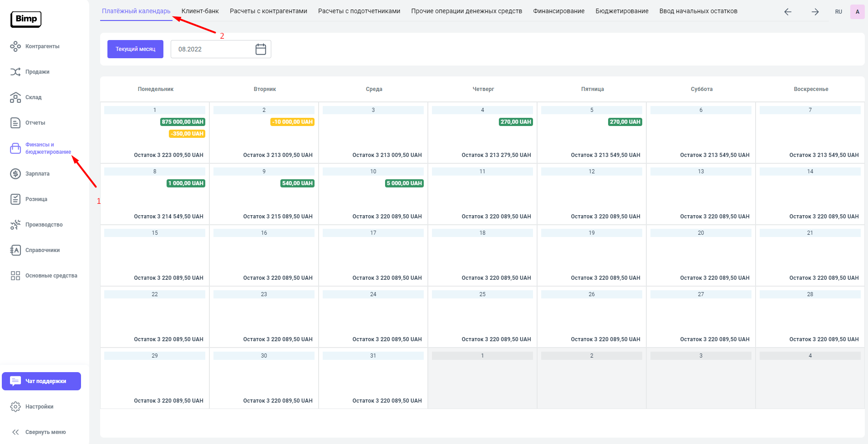Click the Производство icon in sidebar
868x444 pixels.
pos(15,225)
